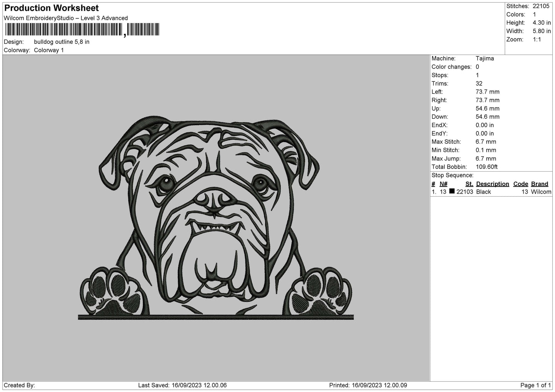The width and height of the screenshot is (555, 392).
Task: Click the 'Machine:' label
Action: click(444, 58)
